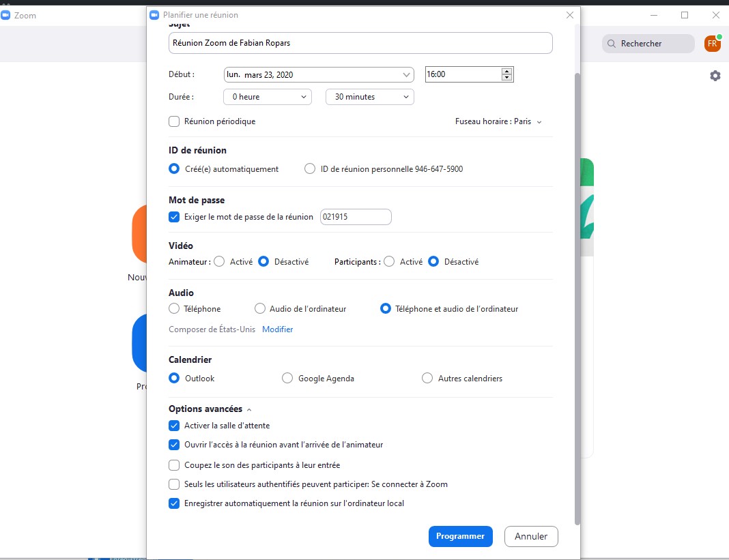Viewport: 729px width, 560px height.
Task: Uncheck Enregistrer automatiquement la réunion
Action: pyautogui.click(x=174, y=503)
